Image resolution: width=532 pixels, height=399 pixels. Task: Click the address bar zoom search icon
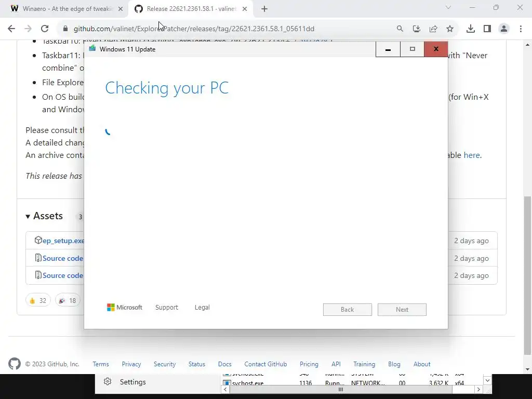coord(400,29)
